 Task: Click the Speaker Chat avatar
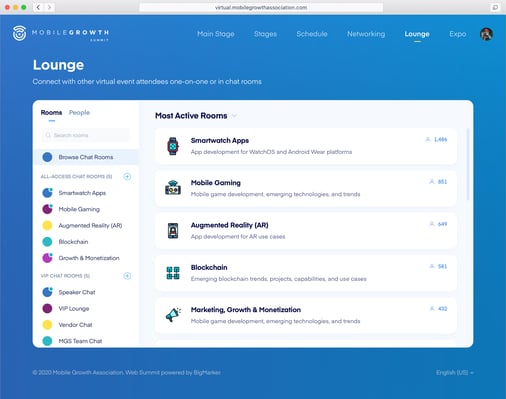[x=47, y=292]
